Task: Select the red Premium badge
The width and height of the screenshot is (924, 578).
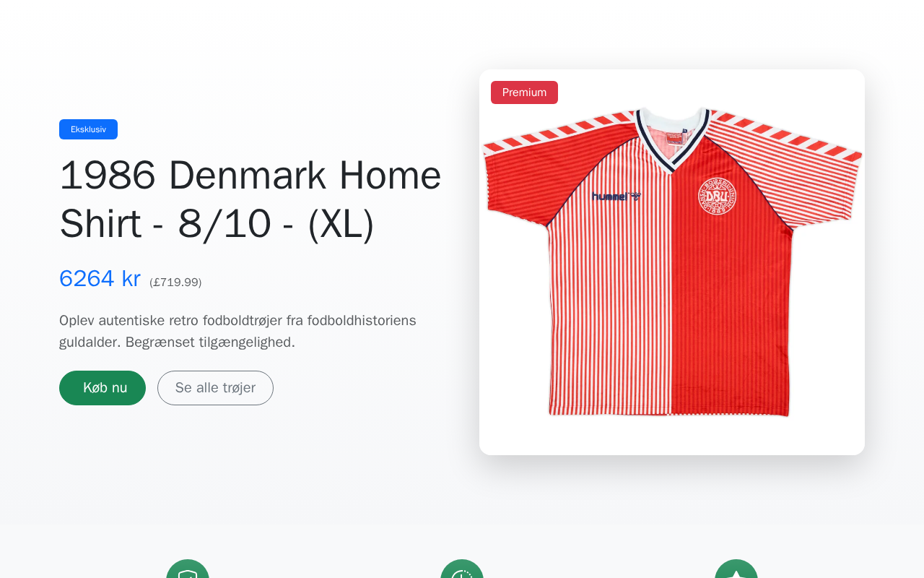Action: coord(524,92)
